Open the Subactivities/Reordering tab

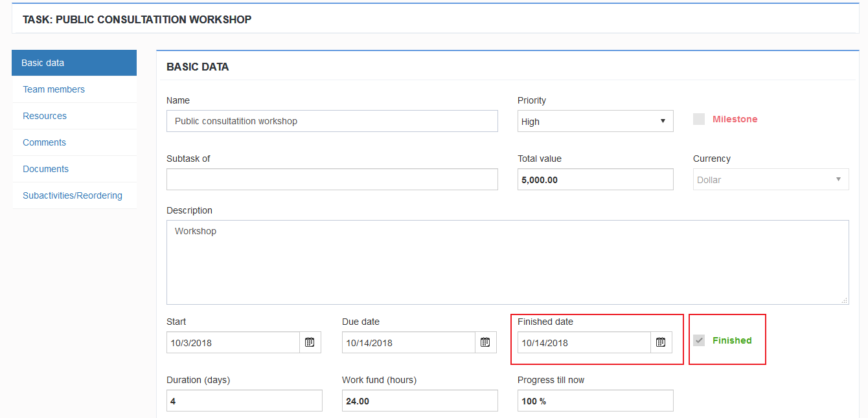pos(74,195)
